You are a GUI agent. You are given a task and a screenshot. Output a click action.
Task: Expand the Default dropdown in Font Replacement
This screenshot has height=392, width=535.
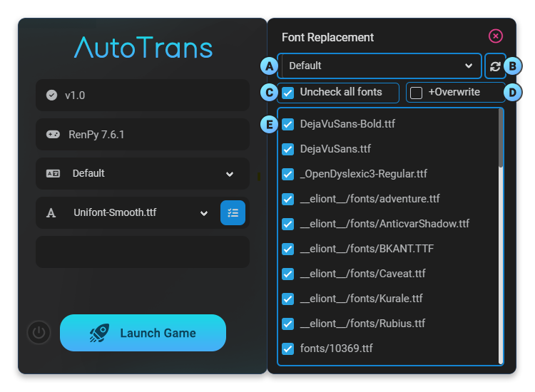(380, 66)
